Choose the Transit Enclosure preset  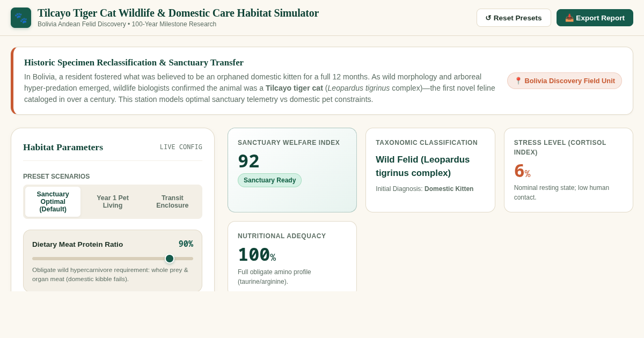point(172,202)
